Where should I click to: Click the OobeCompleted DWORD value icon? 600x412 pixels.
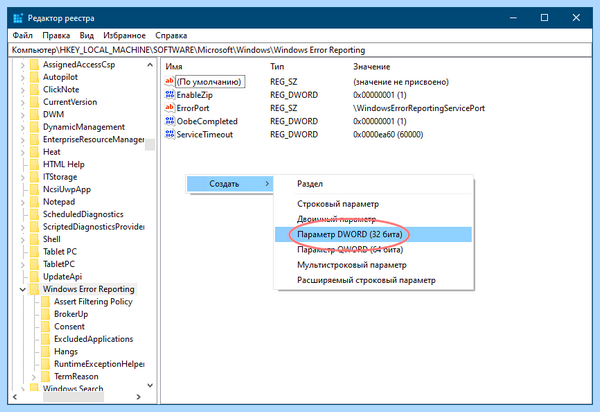pyautogui.click(x=170, y=121)
